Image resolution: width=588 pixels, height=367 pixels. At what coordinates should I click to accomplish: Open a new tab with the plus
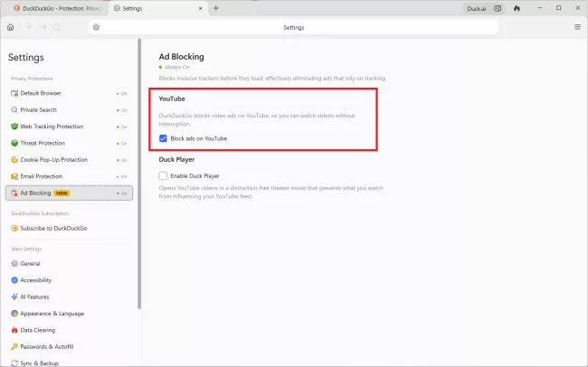pyautogui.click(x=216, y=8)
